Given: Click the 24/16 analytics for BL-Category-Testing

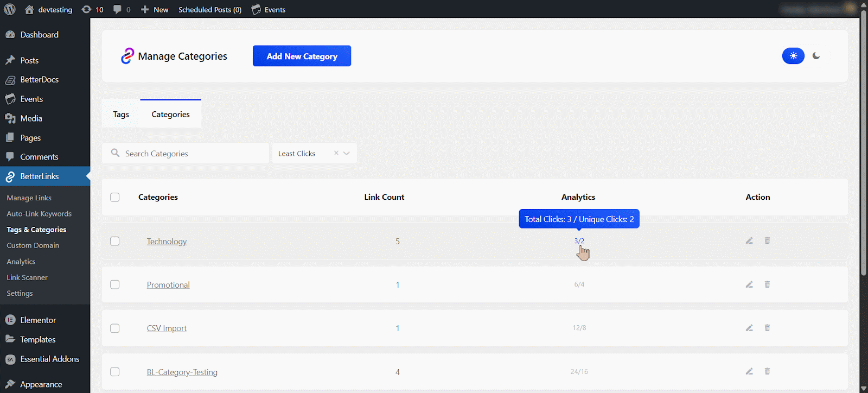Looking at the screenshot, I should [579, 372].
